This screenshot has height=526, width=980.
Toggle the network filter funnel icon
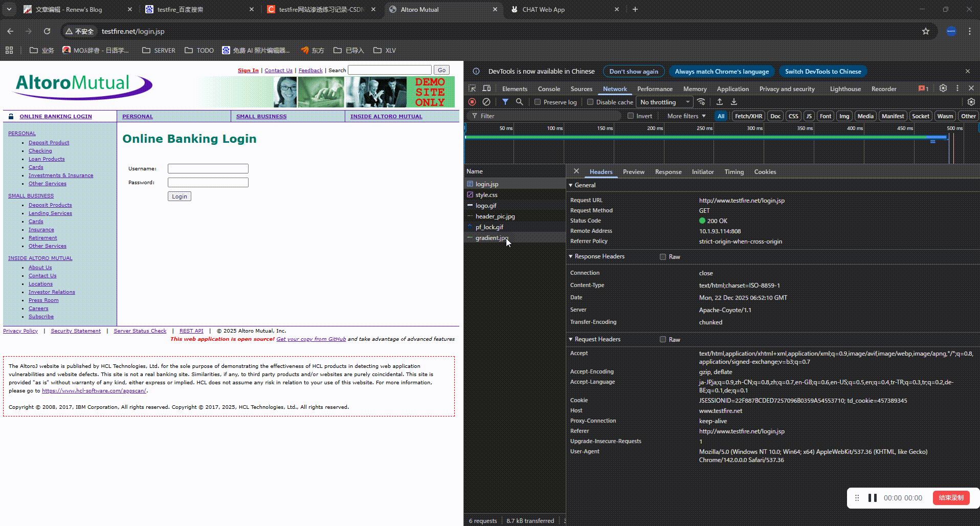[505, 102]
